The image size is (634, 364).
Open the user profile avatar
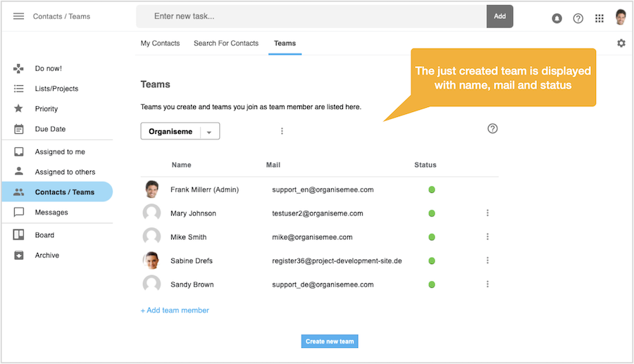tap(621, 18)
